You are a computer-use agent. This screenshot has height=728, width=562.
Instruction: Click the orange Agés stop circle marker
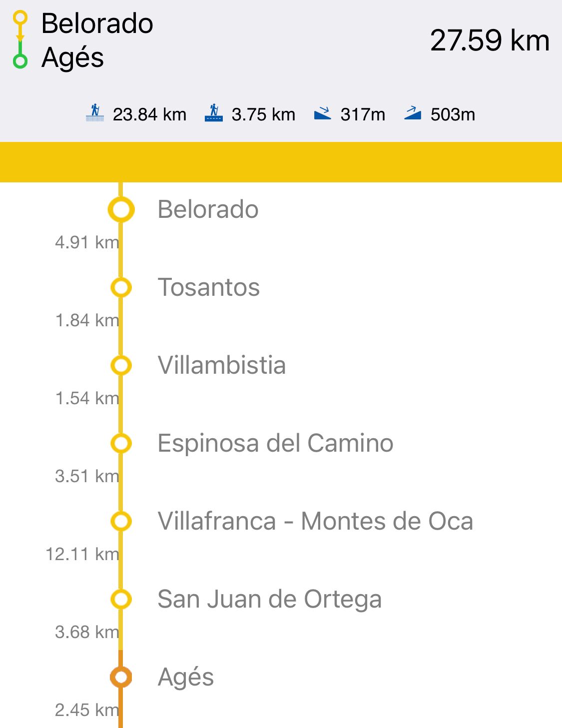(x=121, y=677)
